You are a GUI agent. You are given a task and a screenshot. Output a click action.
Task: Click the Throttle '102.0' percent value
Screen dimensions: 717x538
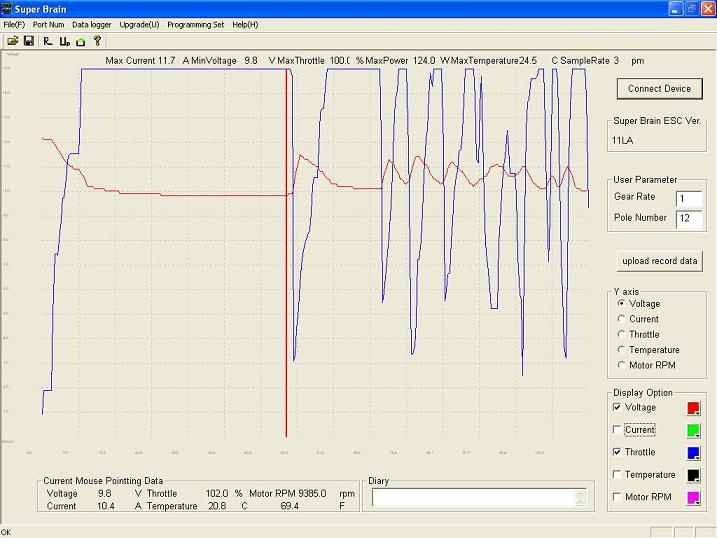217,494
